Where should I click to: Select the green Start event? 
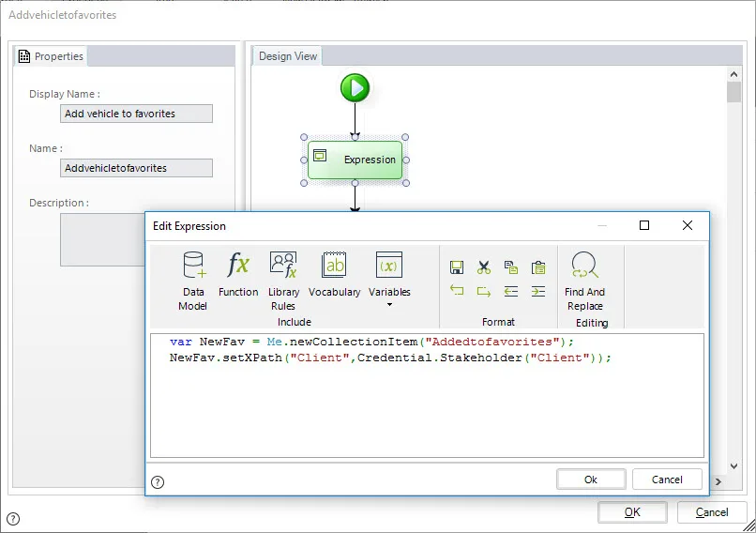coord(355,88)
